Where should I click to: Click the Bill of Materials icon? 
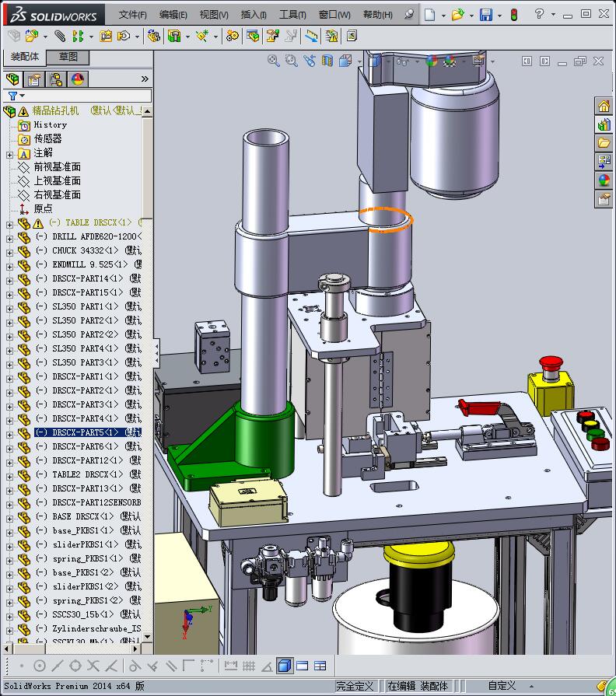pyautogui.click(x=253, y=36)
